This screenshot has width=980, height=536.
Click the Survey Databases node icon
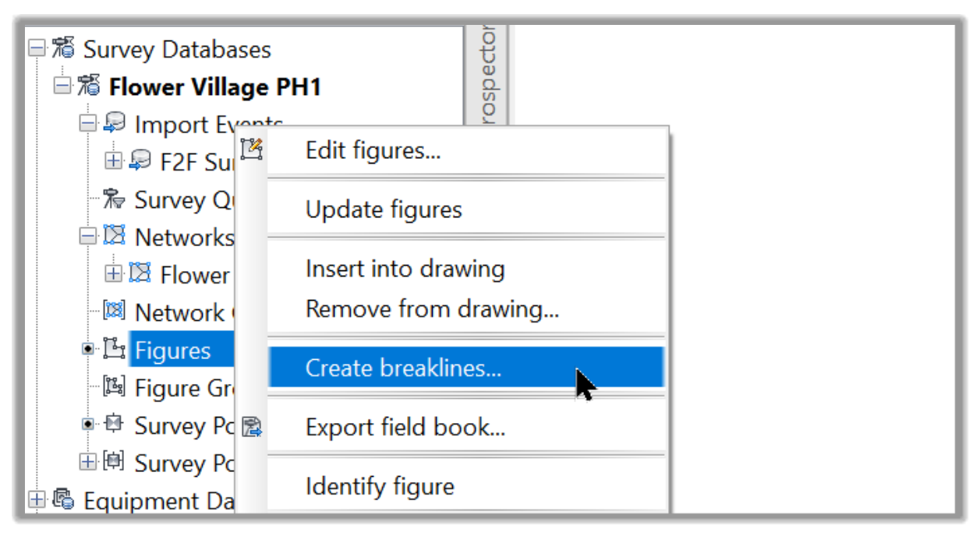coord(65,49)
